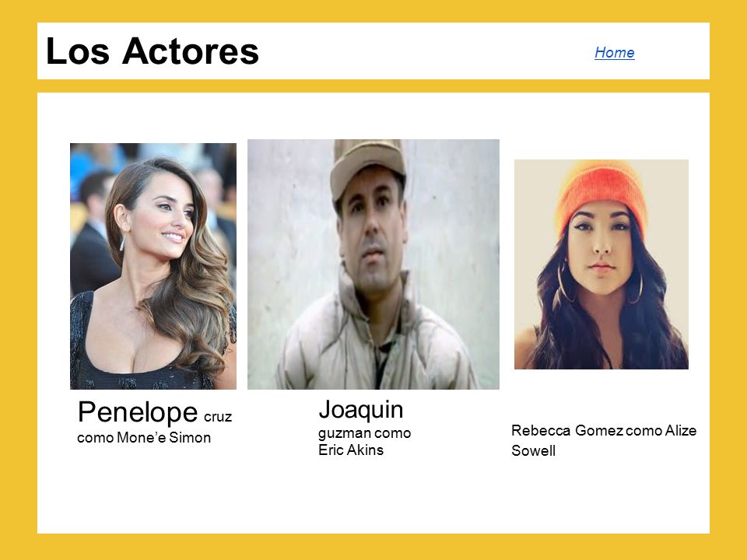Select the 'como Mone'e Simon' caption line
The height and width of the screenshot is (560, 747).
(x=144, y=438)
